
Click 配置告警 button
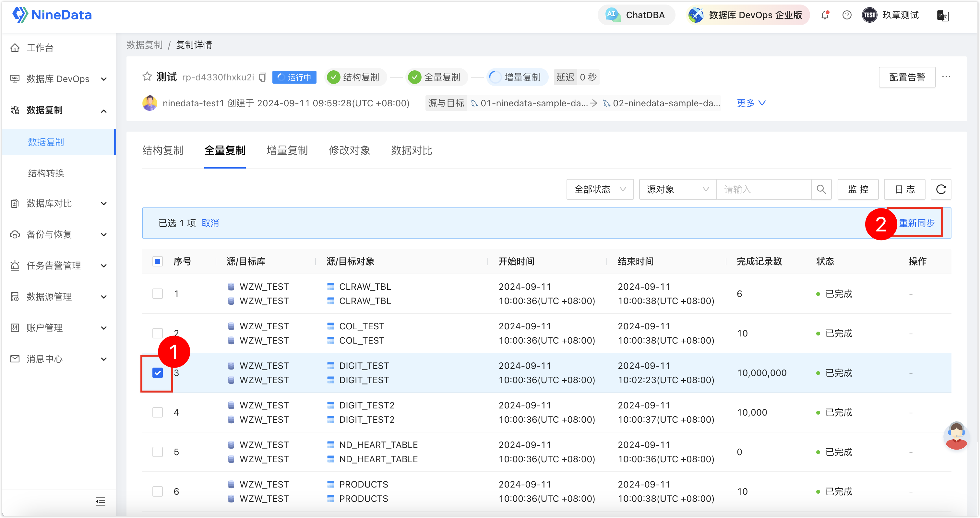(x=907, y=77)
